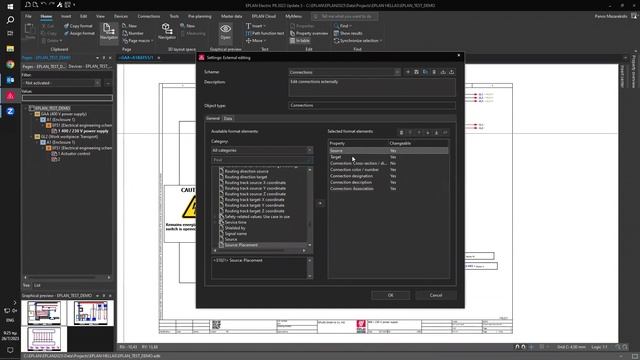Viewport: 640px width, 360px height.
Task: Switch to the Data tab in dialog
Action: [228, 118]
